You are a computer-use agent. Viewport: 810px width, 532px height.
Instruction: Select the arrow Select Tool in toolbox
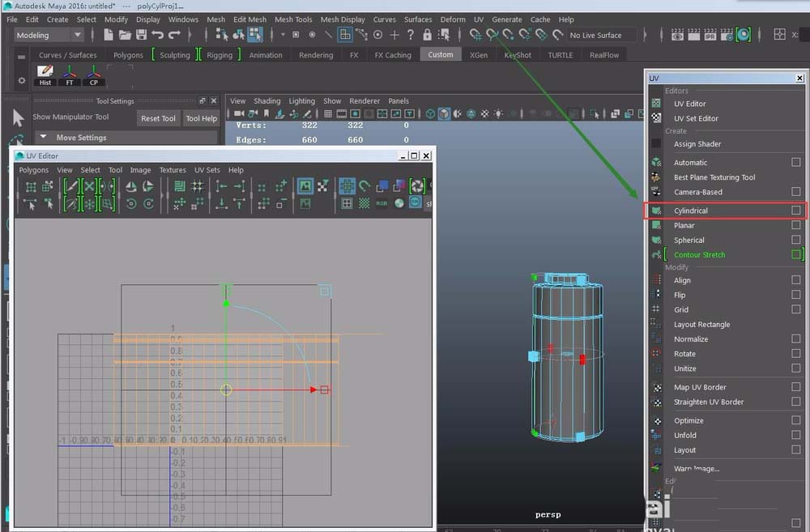tap(18, 119)
